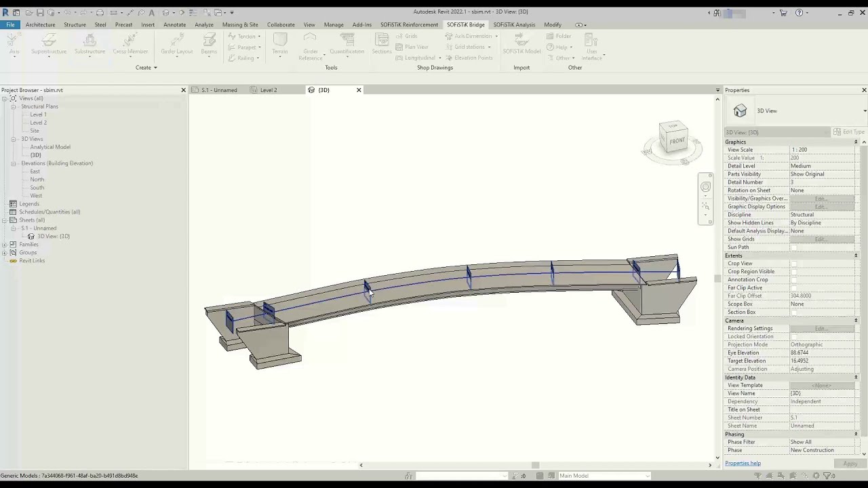Open the Properties help link

743,464
